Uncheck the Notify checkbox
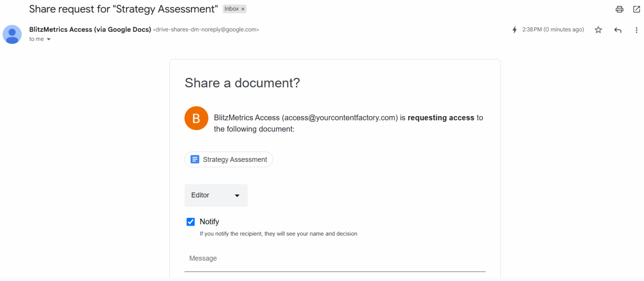644x281 pixels. [191, 222]
